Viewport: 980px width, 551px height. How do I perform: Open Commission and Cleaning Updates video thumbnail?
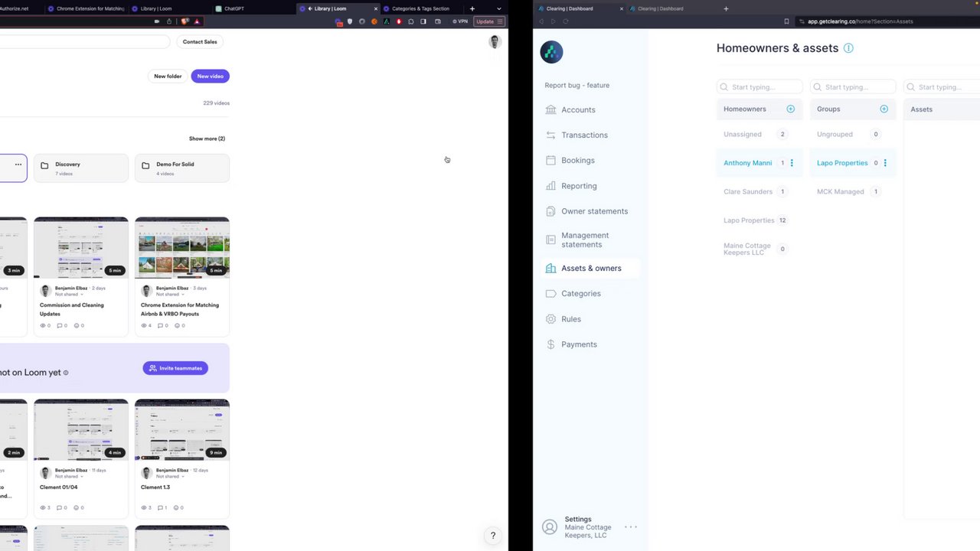coord(81,248)
